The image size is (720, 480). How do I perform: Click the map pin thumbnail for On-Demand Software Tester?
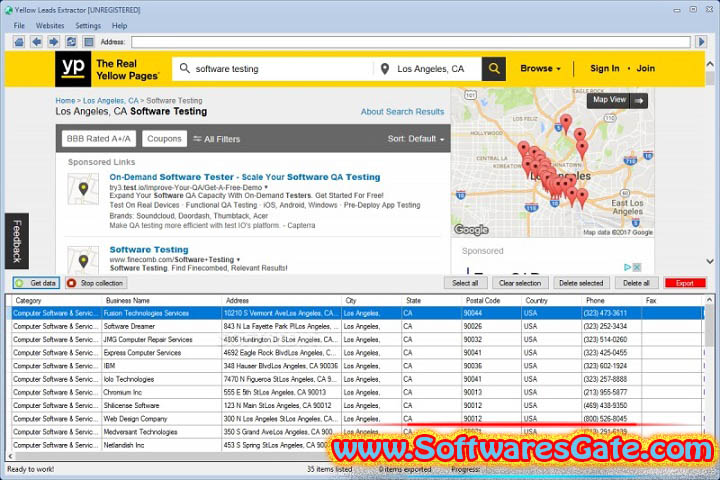click(x=83, y=189)
